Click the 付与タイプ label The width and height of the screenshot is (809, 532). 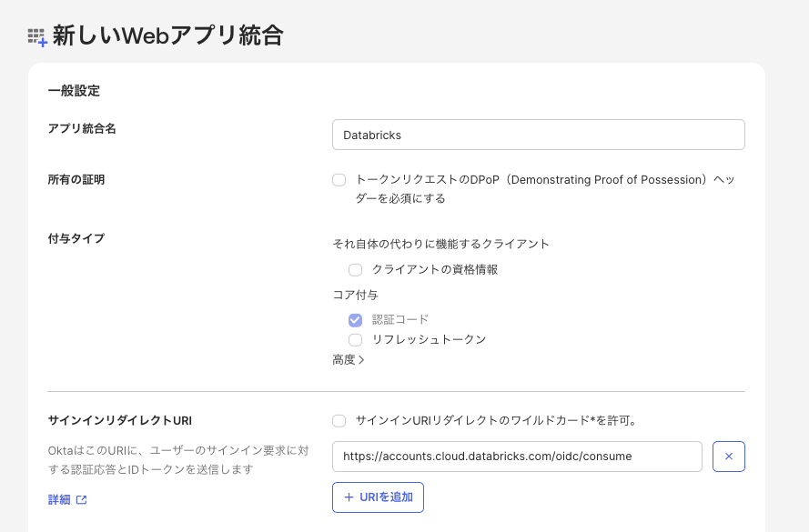point(76,238)
